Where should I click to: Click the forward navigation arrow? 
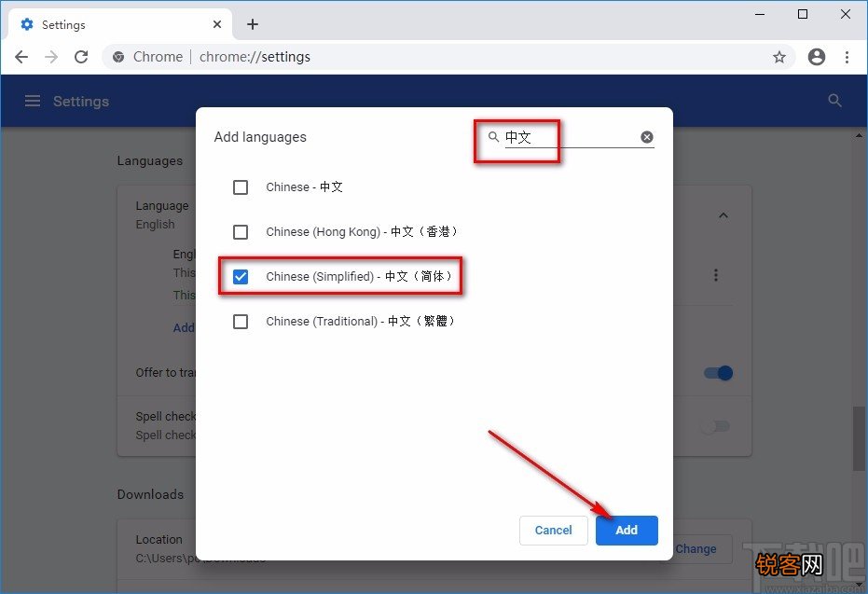[51, 57]
